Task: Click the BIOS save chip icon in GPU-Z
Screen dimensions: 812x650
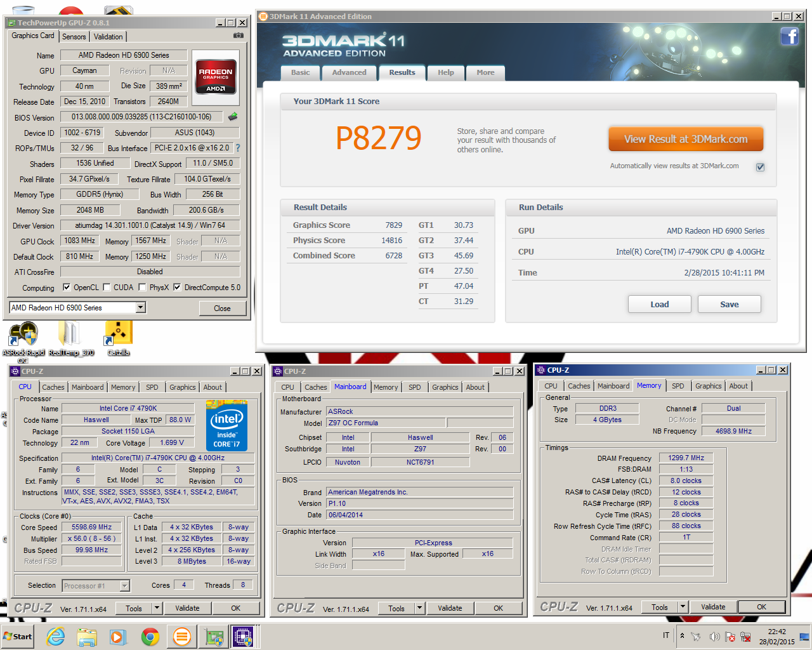Action: (x=233, y=117)
